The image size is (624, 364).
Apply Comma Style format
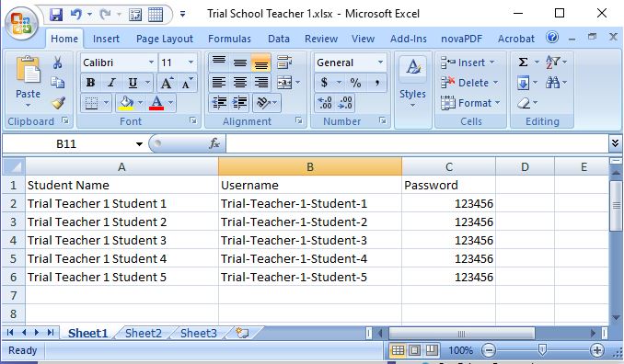[x=376, y=83]
